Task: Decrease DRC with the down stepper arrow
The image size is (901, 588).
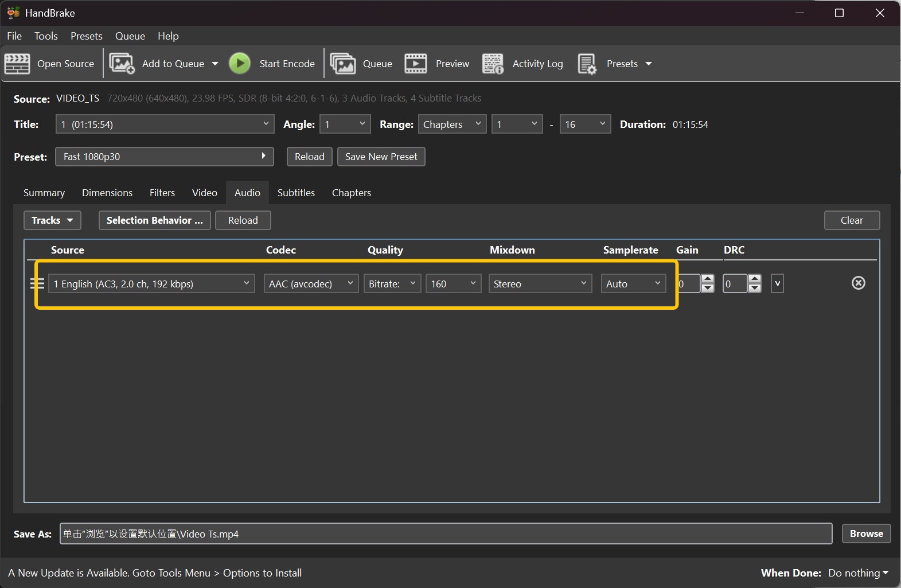Action: point(755,288)
